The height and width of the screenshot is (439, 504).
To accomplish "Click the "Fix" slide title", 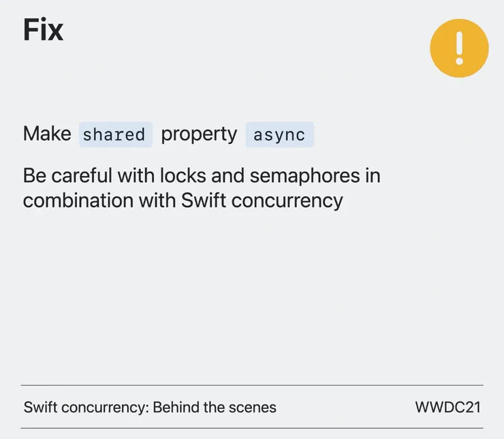I will [x=43, y=30].
